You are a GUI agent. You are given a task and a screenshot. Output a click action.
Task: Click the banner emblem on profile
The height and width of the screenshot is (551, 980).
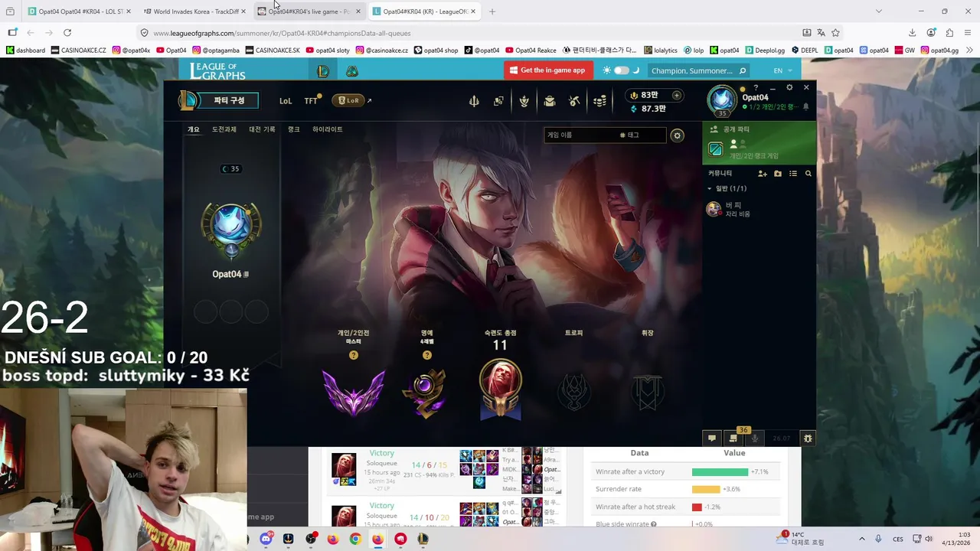[x=647, y=392]
